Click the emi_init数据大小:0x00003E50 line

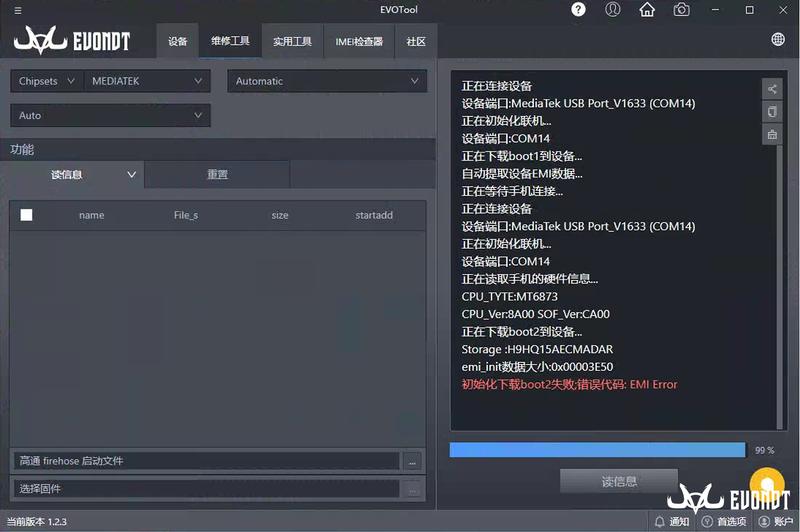point(537,367)
